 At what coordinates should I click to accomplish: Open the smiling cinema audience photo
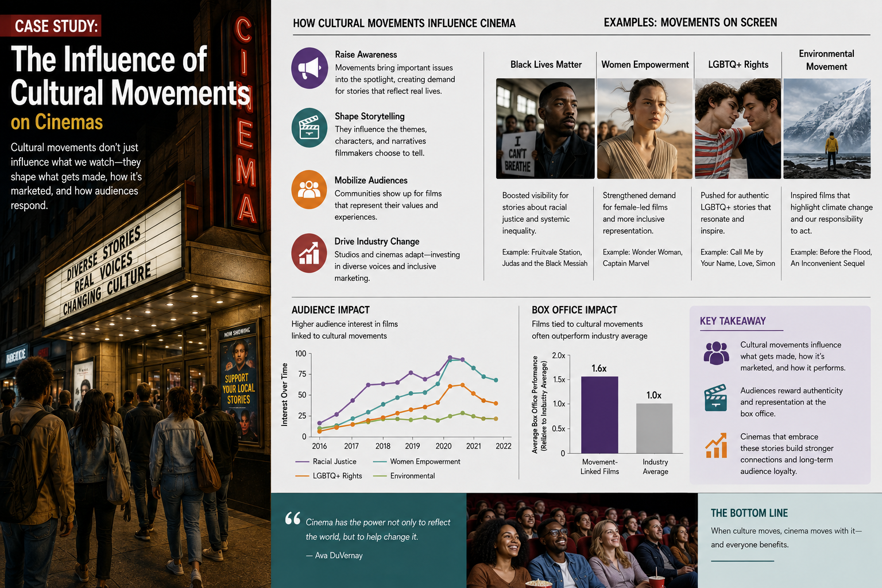tap(582, 540)
